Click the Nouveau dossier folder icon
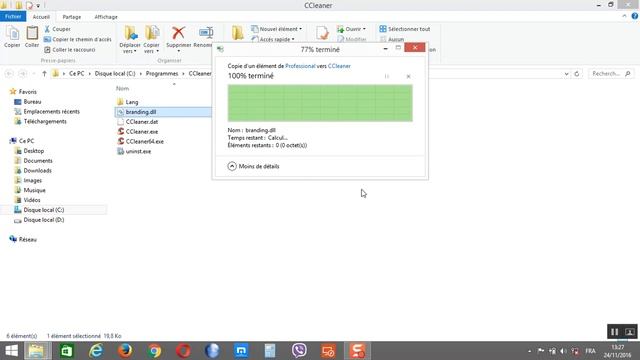Viewport: 640px width, 360px height. pyautogui.click(x=238, y=33)
